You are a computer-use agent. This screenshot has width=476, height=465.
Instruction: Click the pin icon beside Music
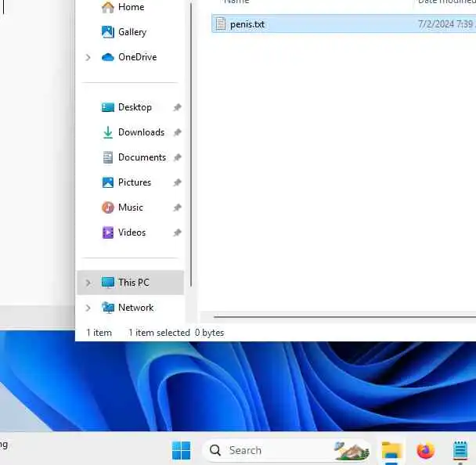[x=177, y=207]
